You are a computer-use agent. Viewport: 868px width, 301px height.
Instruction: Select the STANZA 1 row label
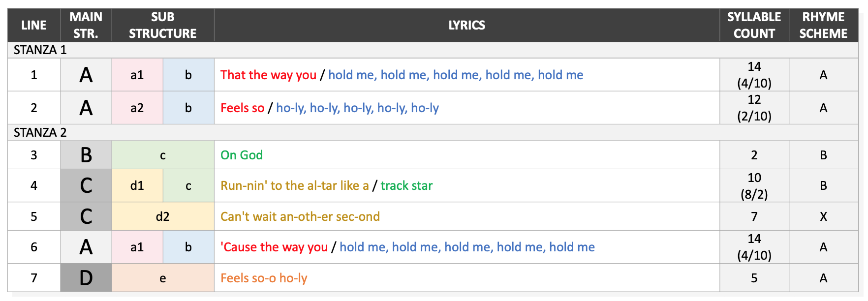click(40, 50)
